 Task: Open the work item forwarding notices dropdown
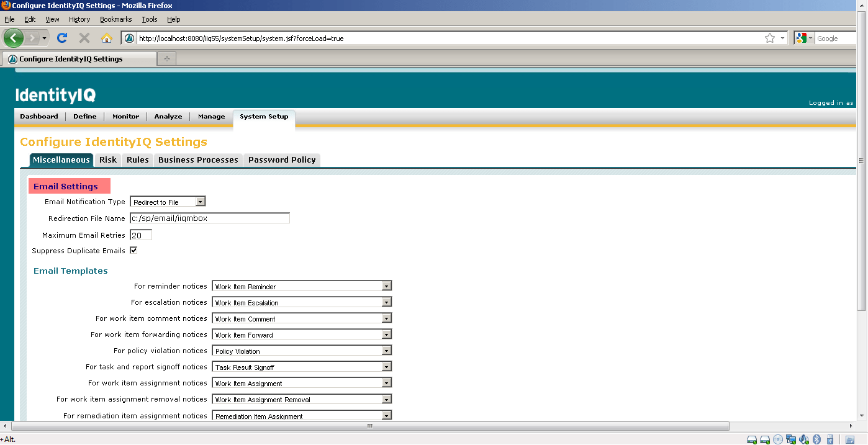coord(302,335)
